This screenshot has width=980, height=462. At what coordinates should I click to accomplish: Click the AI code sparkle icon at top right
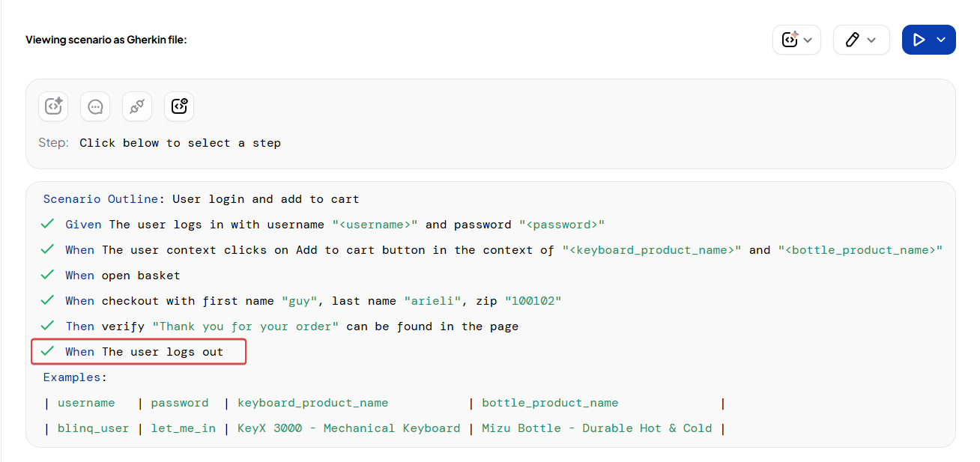(790, 40)
